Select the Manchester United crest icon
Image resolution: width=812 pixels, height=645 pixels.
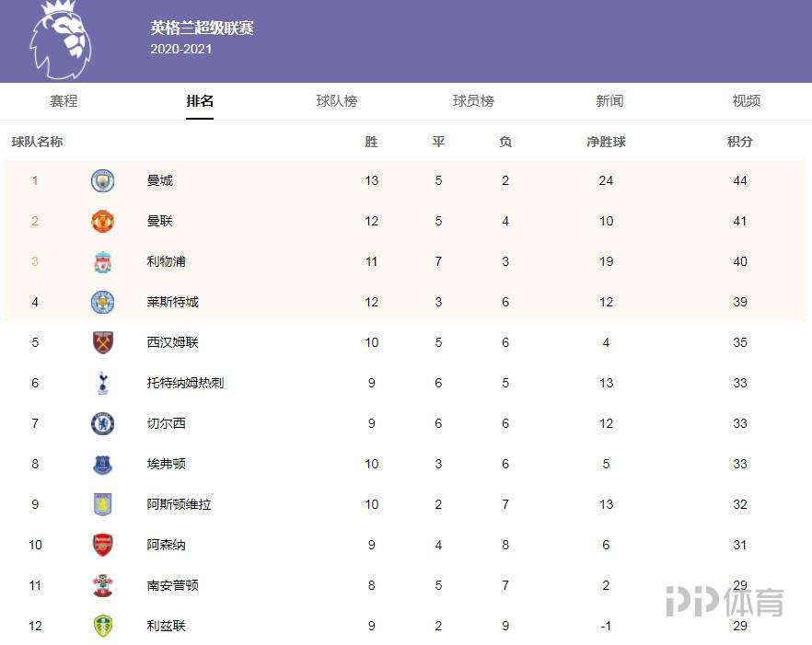(102, 221)
